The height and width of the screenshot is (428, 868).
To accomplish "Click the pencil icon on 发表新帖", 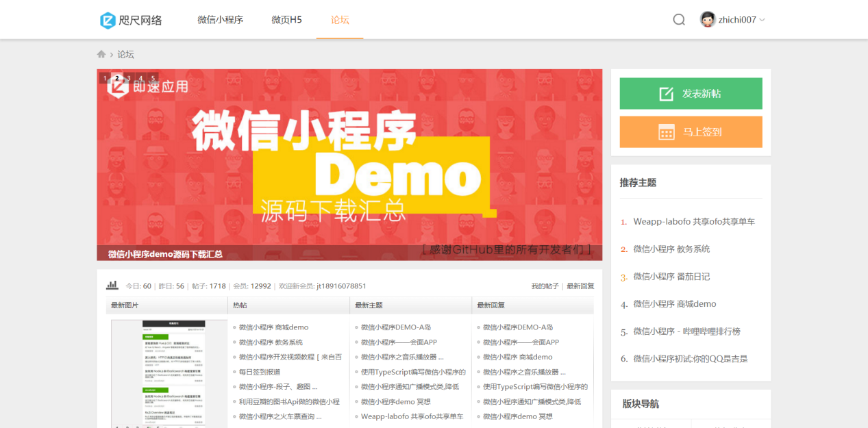I will (x=666, y=94).
